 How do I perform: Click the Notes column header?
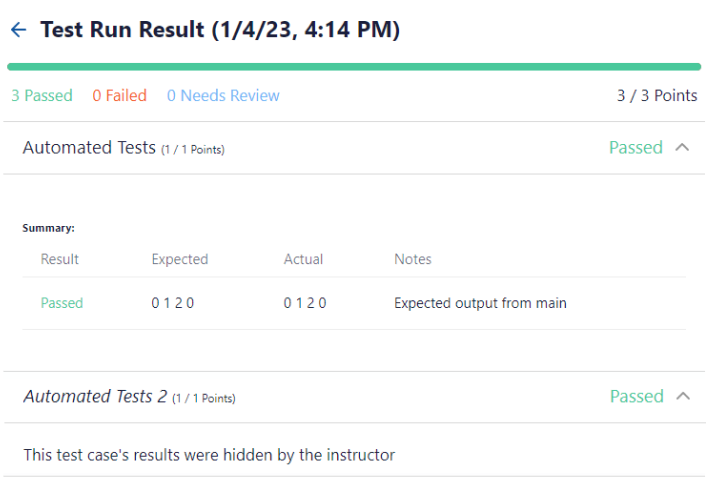(413, 259)
